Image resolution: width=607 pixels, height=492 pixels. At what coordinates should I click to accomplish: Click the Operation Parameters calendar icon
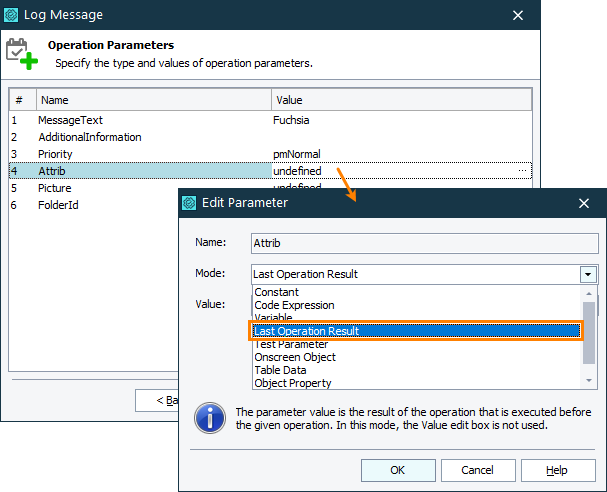(x=22, y=54)
